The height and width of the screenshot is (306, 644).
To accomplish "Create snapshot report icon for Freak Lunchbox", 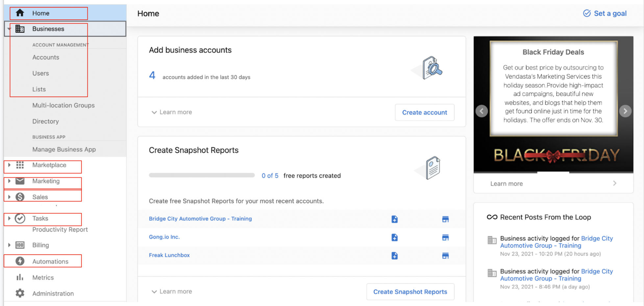I will click(x=394, y=256).
